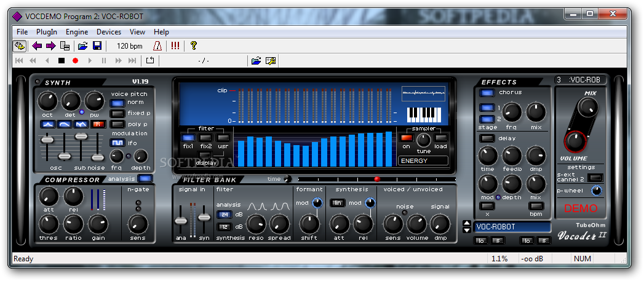Click the VOLUME knob
This screenshot has height=281, width=644.
coord(575,141)
